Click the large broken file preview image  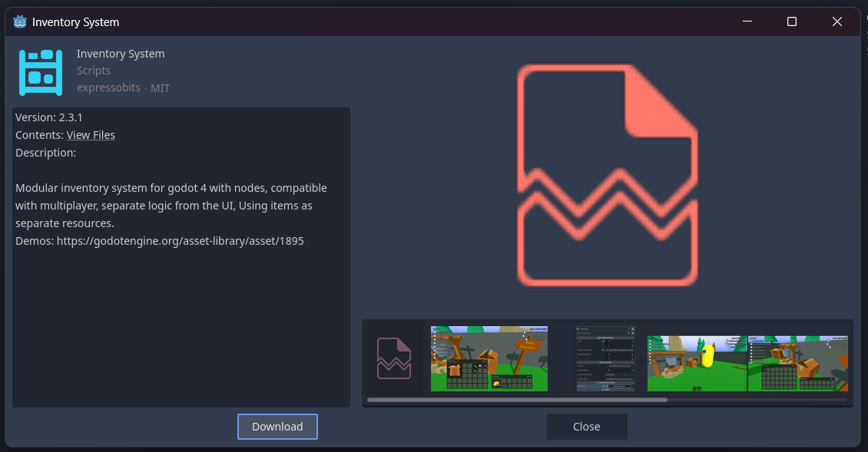coord(608,176)
